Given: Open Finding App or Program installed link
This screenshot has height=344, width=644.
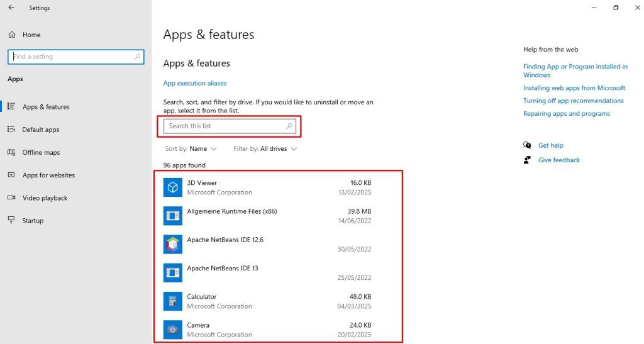Looking at the screenshot, I should click(x=575, y=70).
